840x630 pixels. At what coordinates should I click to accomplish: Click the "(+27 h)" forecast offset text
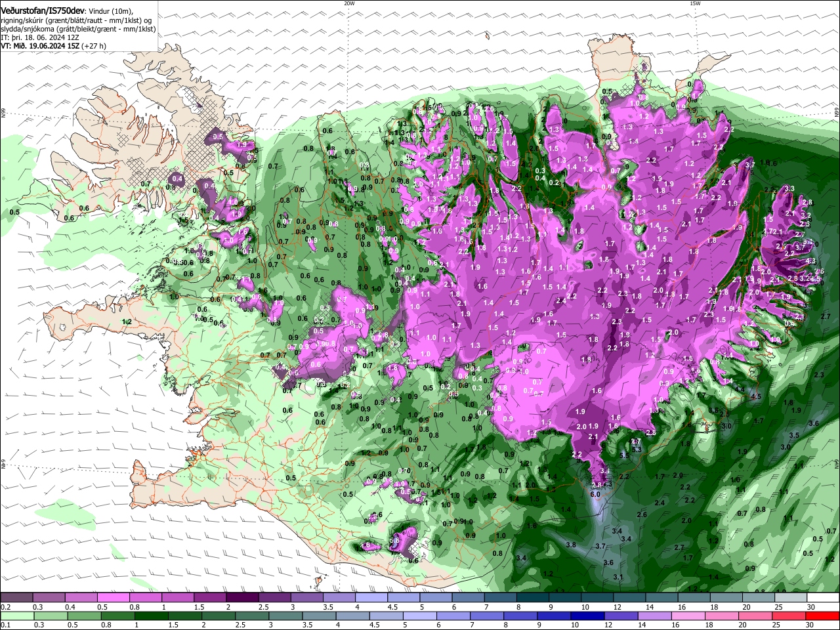[94, 46]
